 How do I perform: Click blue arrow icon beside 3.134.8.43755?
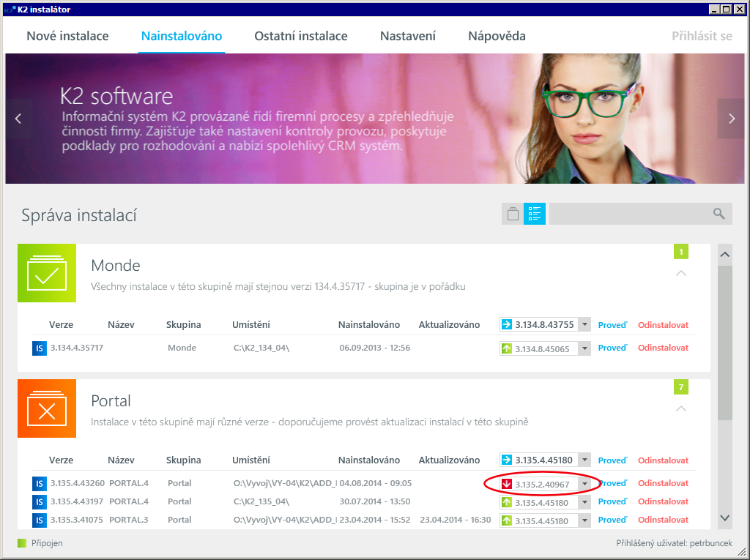[507, 325]
